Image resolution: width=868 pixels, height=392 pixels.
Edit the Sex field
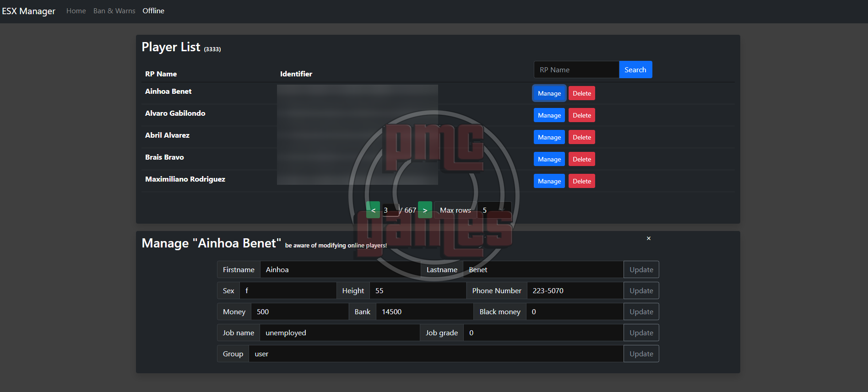(x=288, y=290)
